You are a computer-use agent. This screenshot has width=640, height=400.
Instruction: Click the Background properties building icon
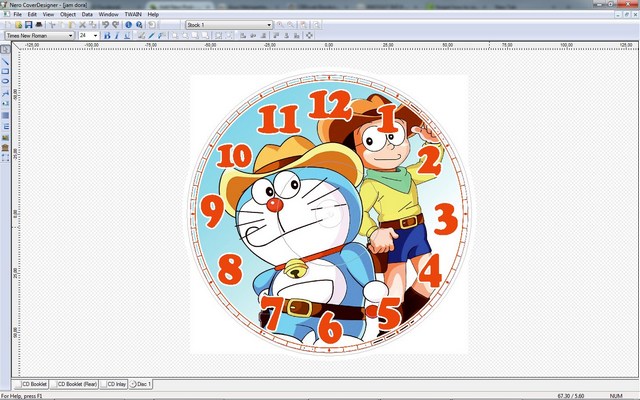point(5,147)
